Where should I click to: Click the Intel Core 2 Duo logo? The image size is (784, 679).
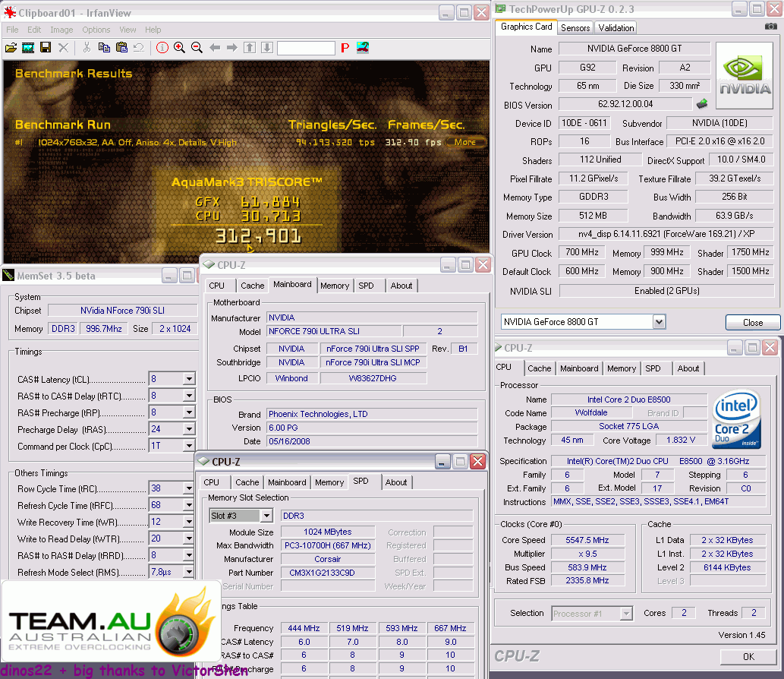(736, 419)
